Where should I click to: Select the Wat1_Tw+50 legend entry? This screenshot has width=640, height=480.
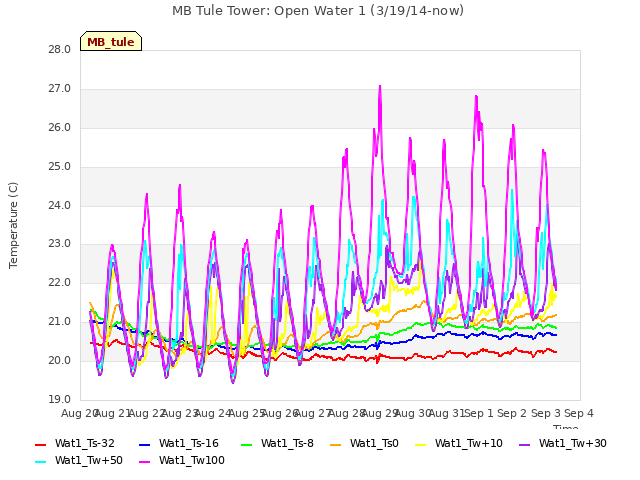tap(79, 460)
